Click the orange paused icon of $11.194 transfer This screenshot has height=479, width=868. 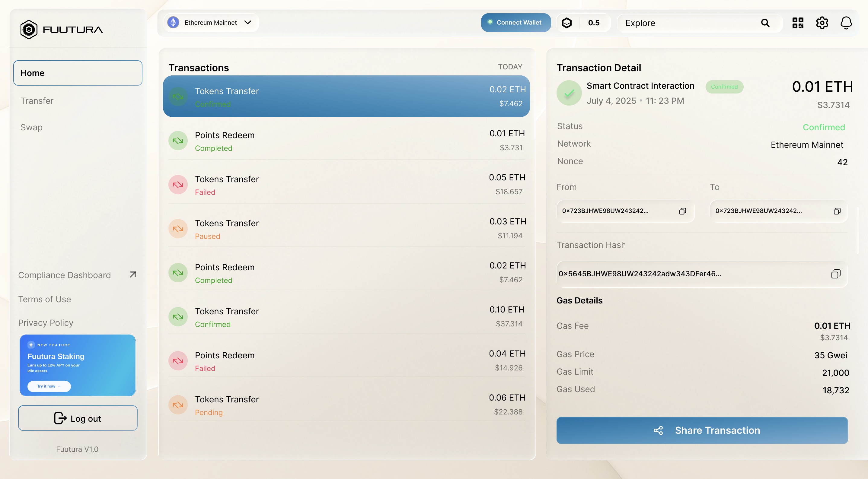point(178,229)
